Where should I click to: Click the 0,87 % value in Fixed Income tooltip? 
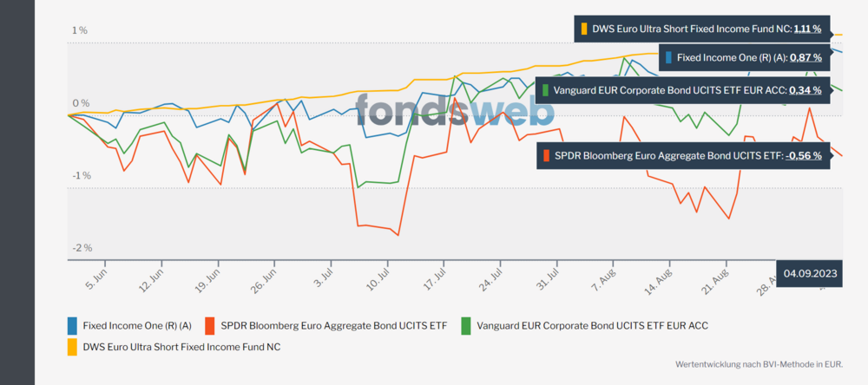[x=806, y=58]
